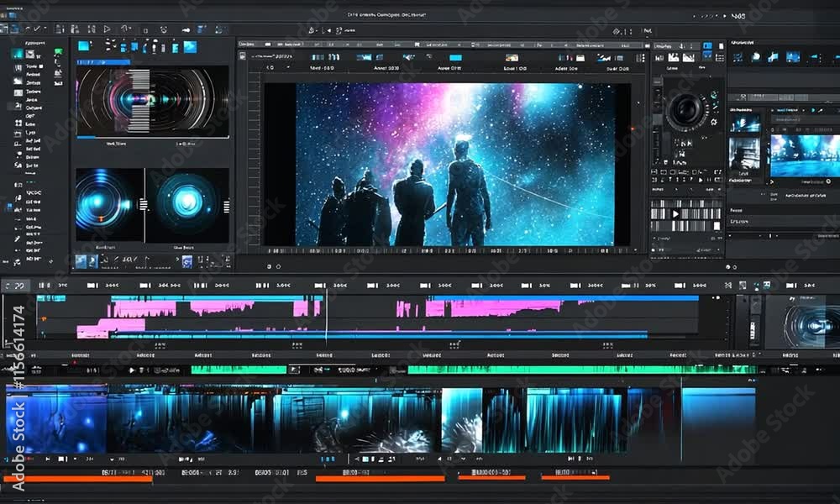Select the cyan rectangle icon above media panel
840x504 pixels.
point(84,46)
